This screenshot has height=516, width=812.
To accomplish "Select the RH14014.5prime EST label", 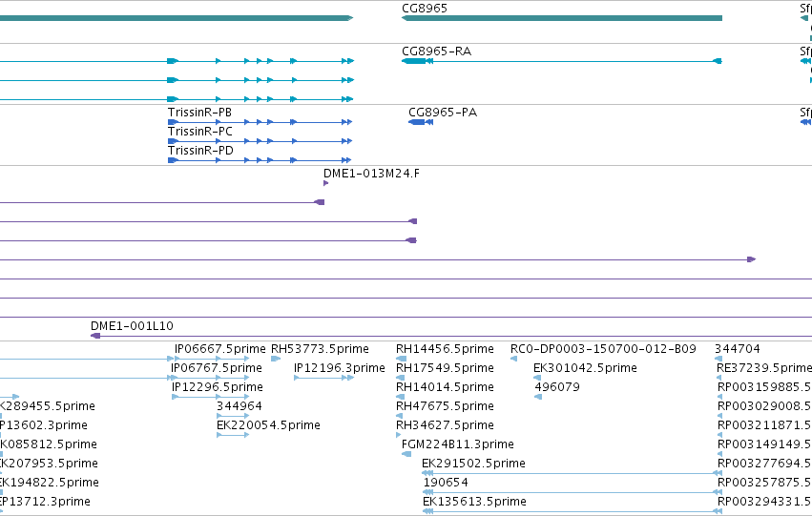I will [x=445, y=387].
